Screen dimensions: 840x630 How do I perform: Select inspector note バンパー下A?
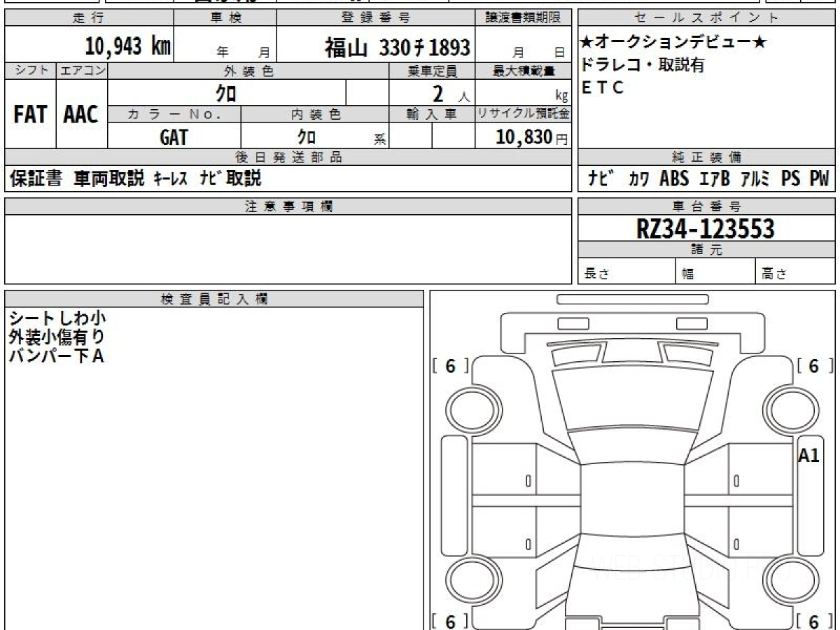[x=56, y=356]
